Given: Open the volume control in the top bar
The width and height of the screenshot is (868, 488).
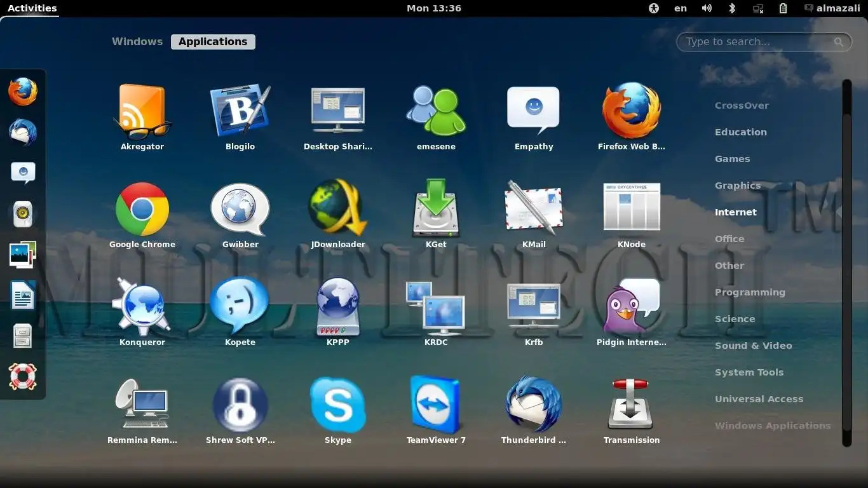Looking at the screenshot, I should [707, 8].
